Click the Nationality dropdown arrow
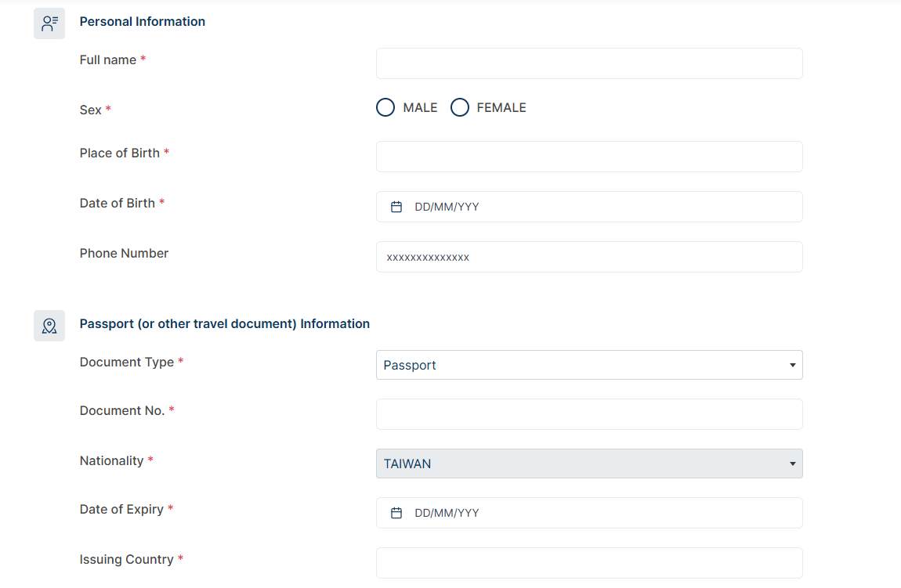Image resolution: width=901 pixels, height=588 pixels. 791,464
